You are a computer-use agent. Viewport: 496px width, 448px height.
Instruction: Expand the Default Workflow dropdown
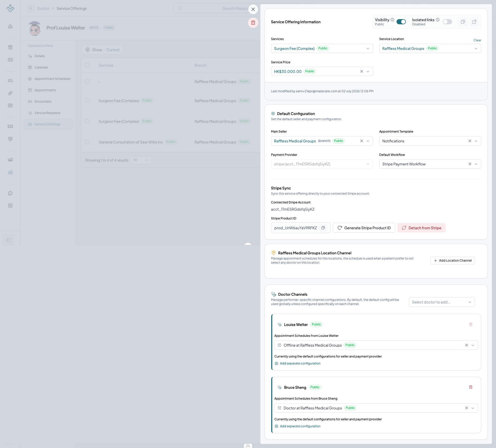click(476, 164)
